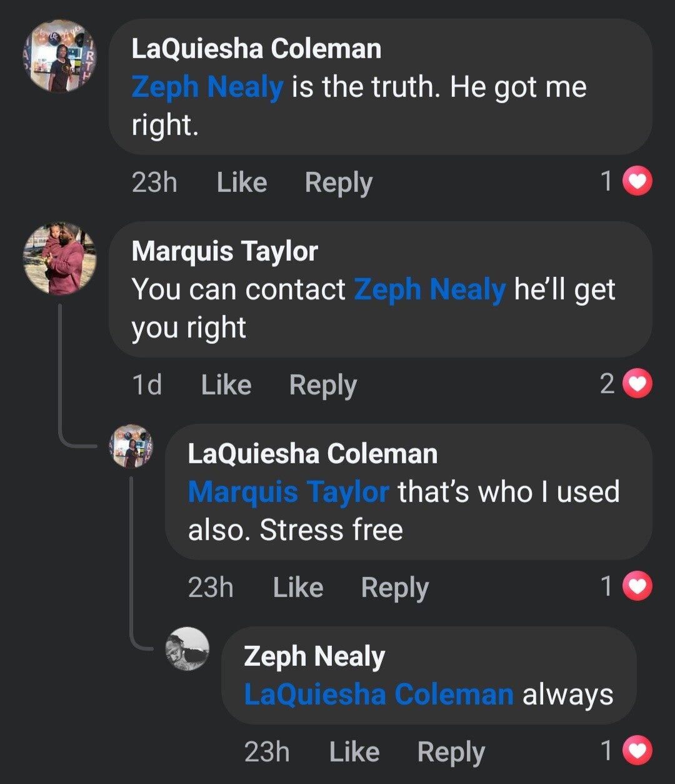Open LaQuiesha's avatar beside the "Stress free" reply

[131, 446]
